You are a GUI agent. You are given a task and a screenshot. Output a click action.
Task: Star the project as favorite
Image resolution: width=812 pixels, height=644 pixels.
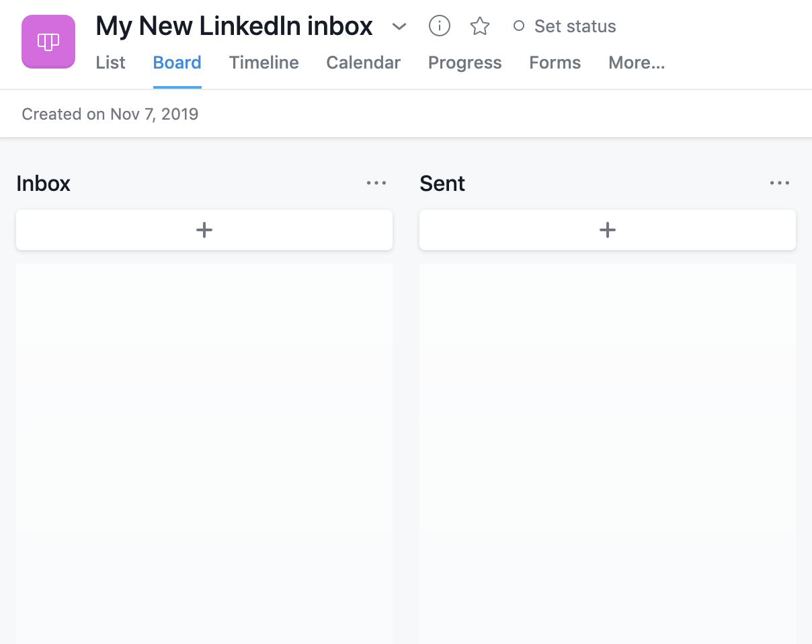pyautogui.click(x=480, y=26)
